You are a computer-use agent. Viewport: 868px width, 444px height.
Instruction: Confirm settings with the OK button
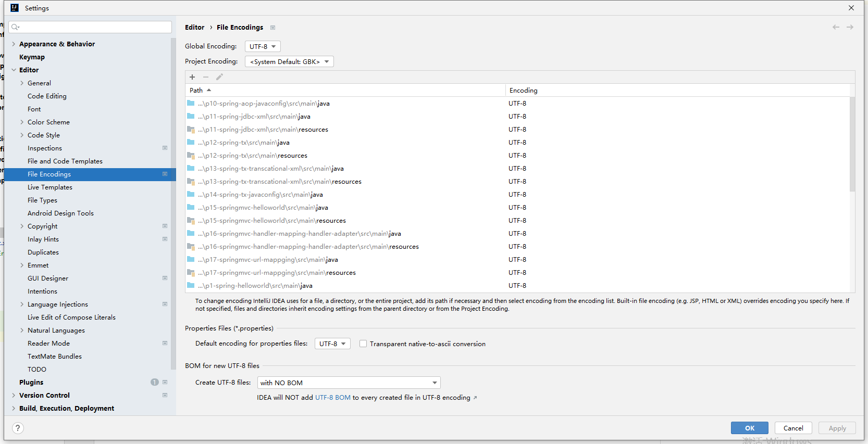pyautogui.click(x=750, y=428)
